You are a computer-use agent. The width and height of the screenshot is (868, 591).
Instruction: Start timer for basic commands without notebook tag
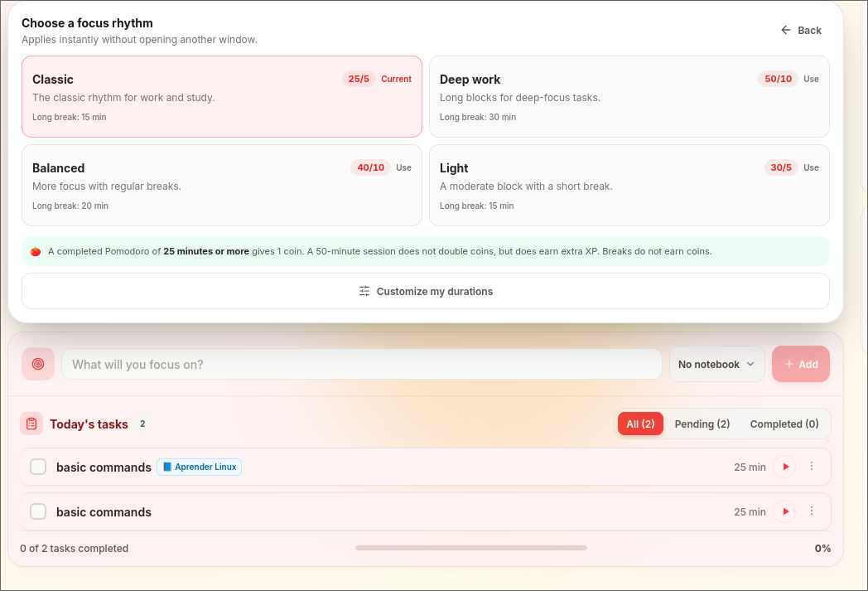784,511
